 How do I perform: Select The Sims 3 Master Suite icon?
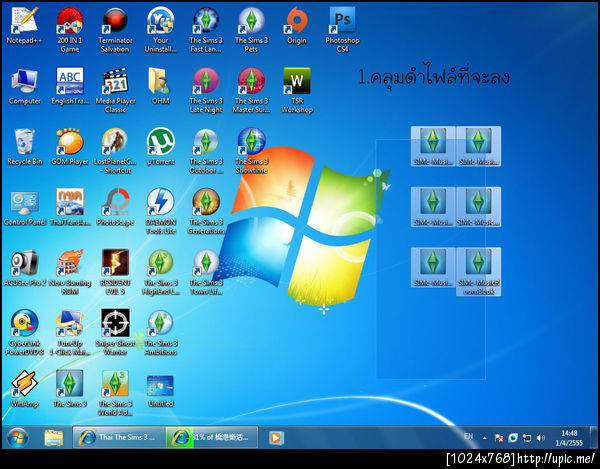pos(251,91)
